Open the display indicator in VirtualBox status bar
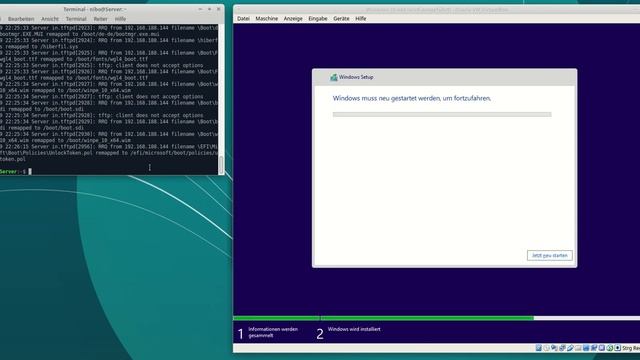The image size is (640, 360). point(586,348)
